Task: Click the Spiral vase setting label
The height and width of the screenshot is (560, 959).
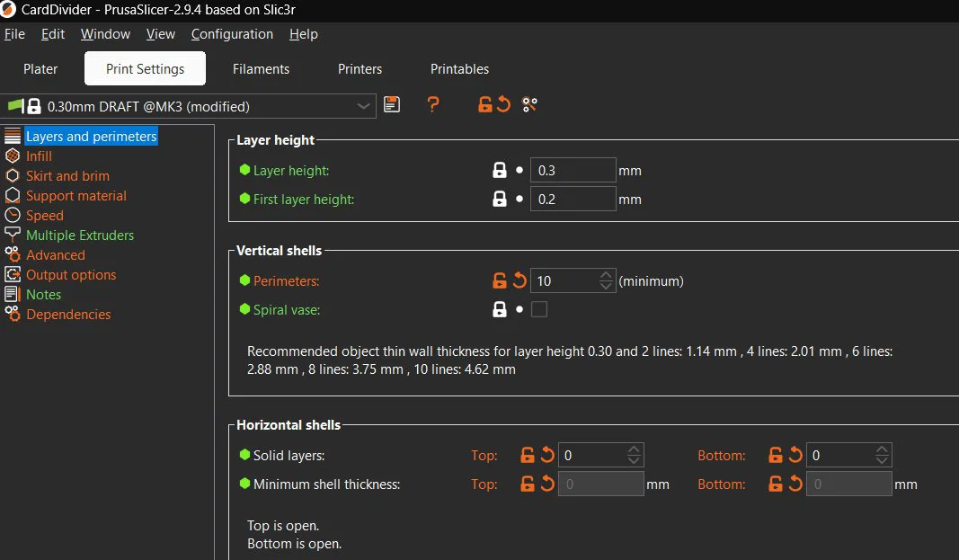Action: pos(286,310)
